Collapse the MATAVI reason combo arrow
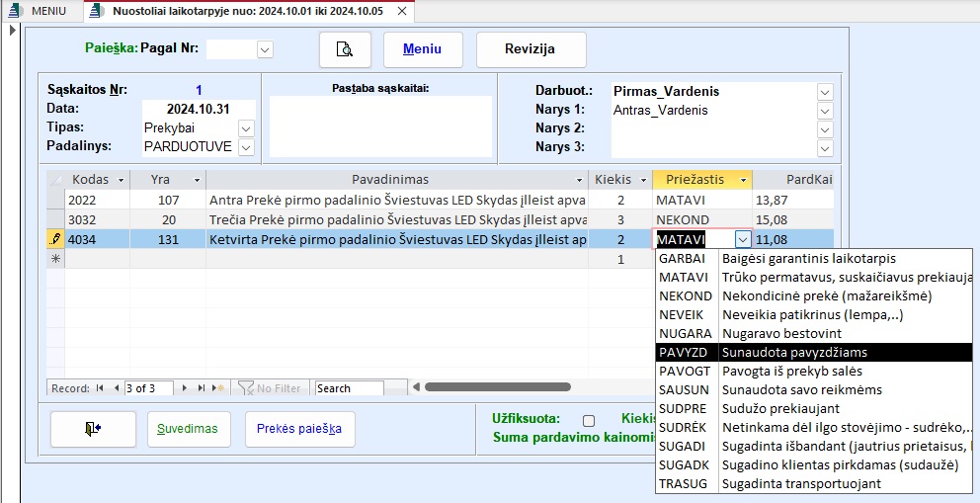 (743, 239)
